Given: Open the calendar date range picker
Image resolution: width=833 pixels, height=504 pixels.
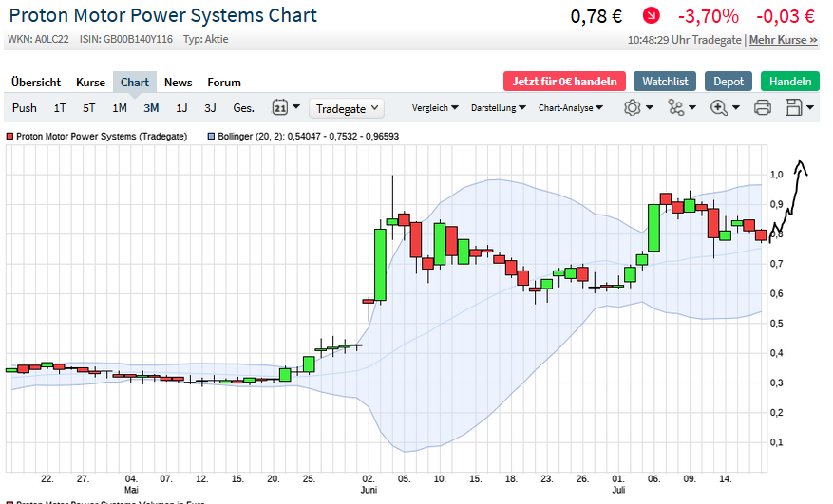Looking at the screenshot, I should (x=280, y=108).
